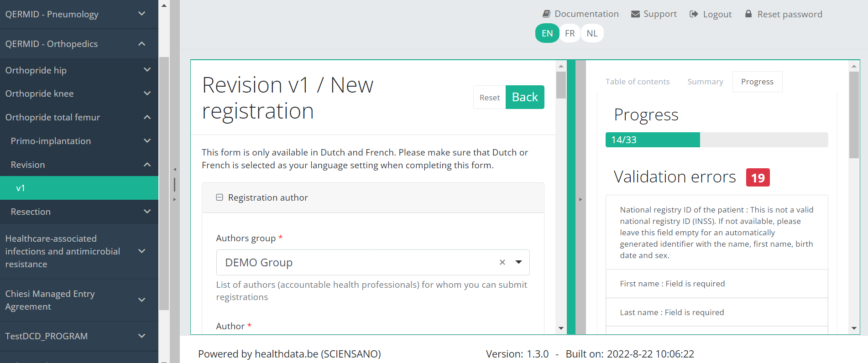The image size is (868, 363).
Task: Collapse the sidebar using left splitter arrow
Action: (x=174, y=169)
